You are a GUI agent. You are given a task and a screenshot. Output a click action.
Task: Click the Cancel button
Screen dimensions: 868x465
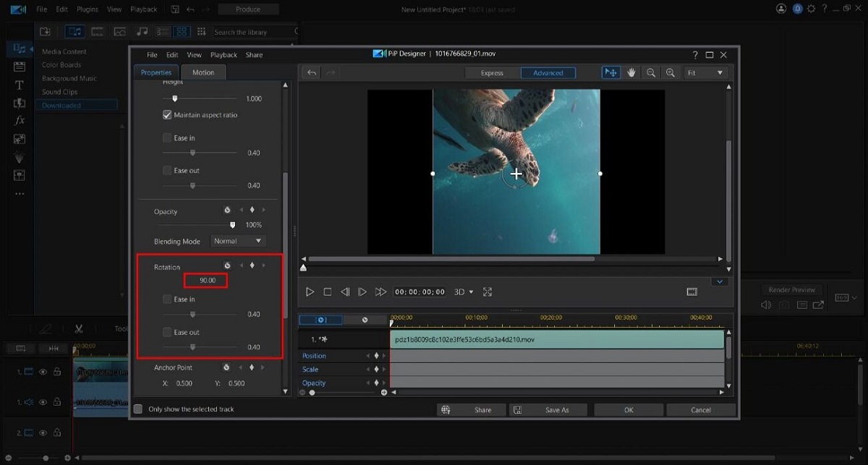click(x=701, y=409)
